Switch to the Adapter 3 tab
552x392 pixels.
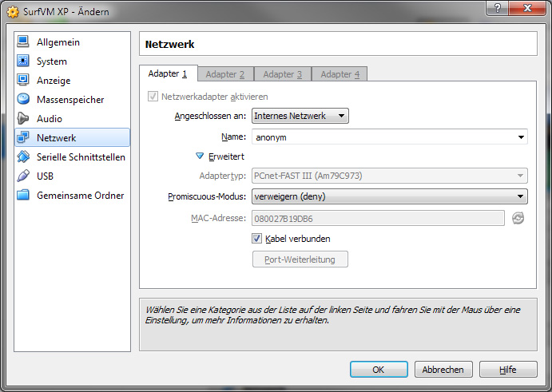point(282,74)
